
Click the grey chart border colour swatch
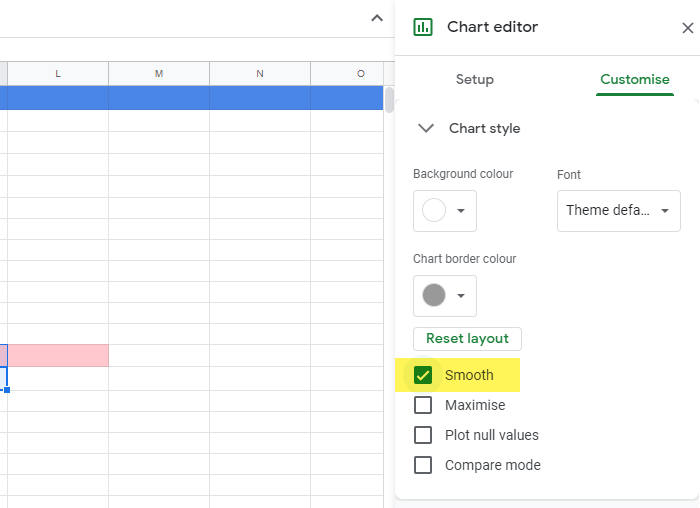(x=434, y=295)
